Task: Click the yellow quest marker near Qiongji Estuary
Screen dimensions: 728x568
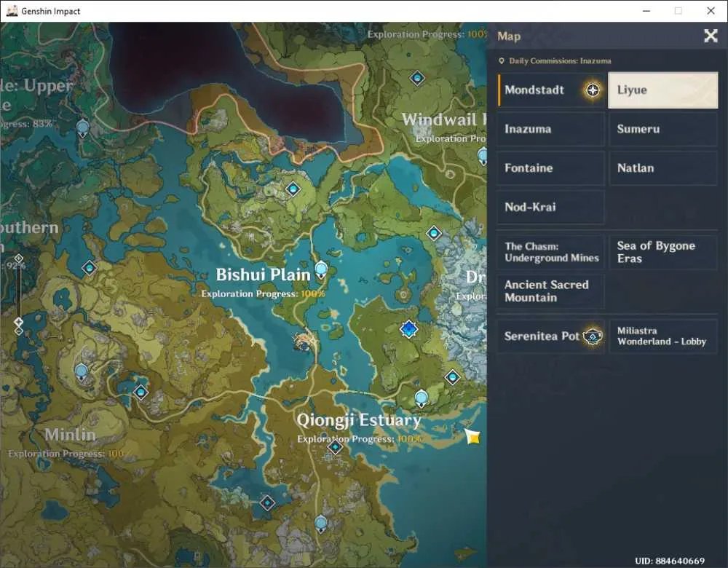Action: (473, 437)
